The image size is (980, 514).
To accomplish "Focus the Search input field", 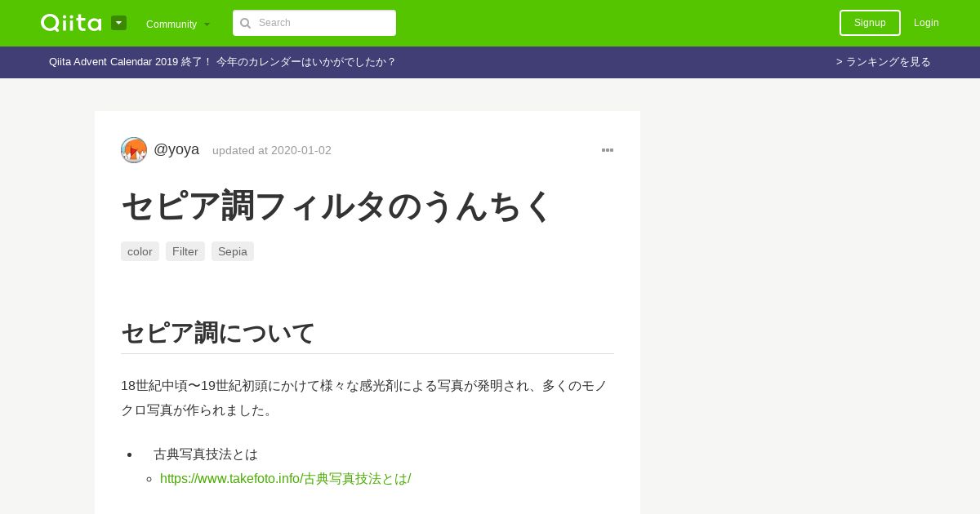I will 314,23.
